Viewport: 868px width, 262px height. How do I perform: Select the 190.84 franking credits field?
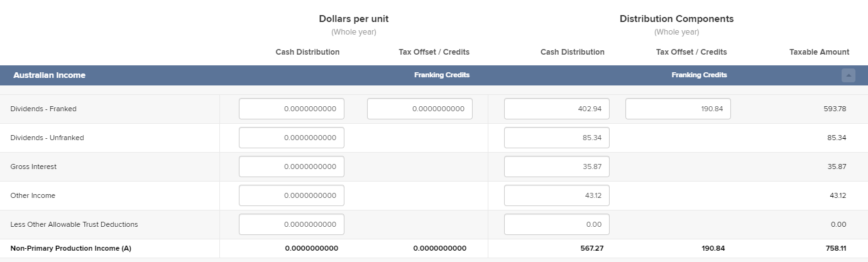[x=678, y=109]
